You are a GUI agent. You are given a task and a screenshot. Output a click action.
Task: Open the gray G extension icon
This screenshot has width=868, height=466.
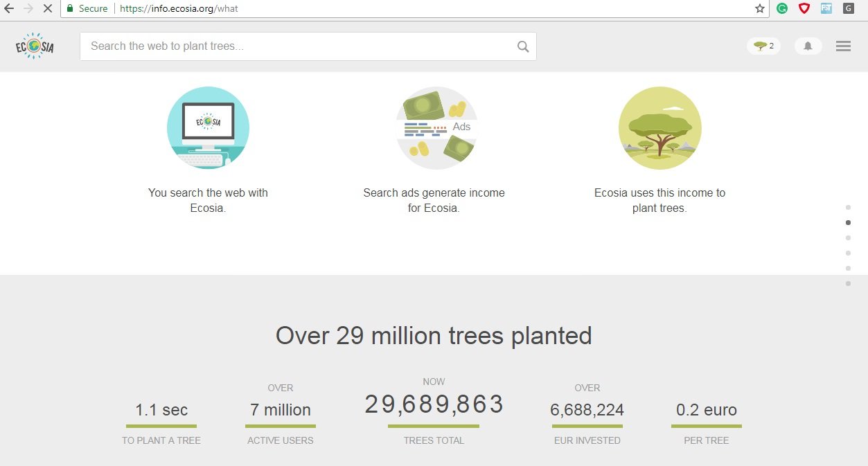(848, 9)
